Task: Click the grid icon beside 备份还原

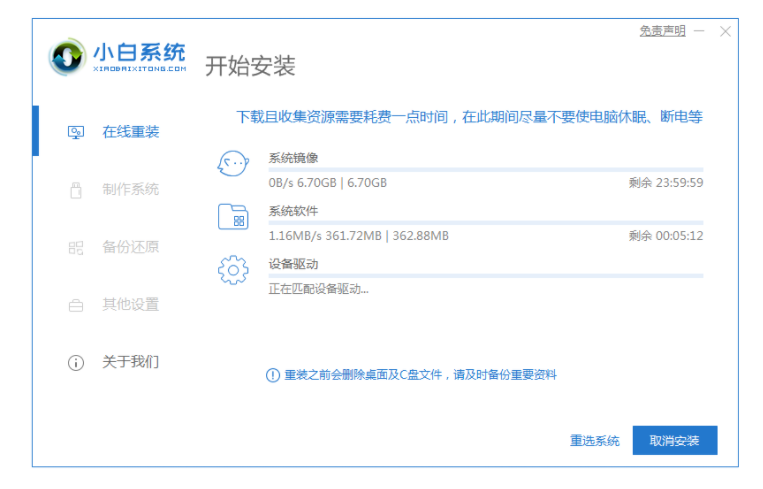Action: pyautogui.click(x=75, y=248)
